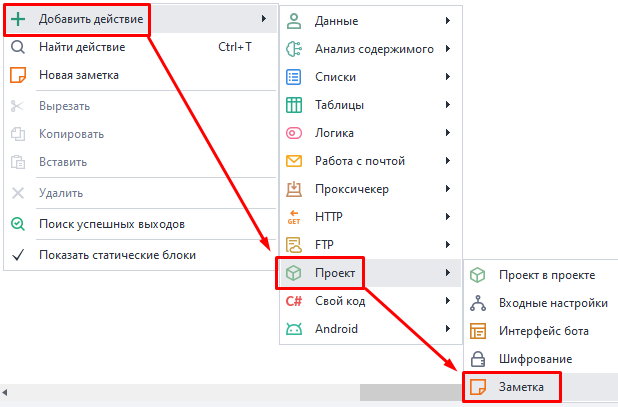Click the padlock icon beside Шифрование
618x407 pixels.
478,359
